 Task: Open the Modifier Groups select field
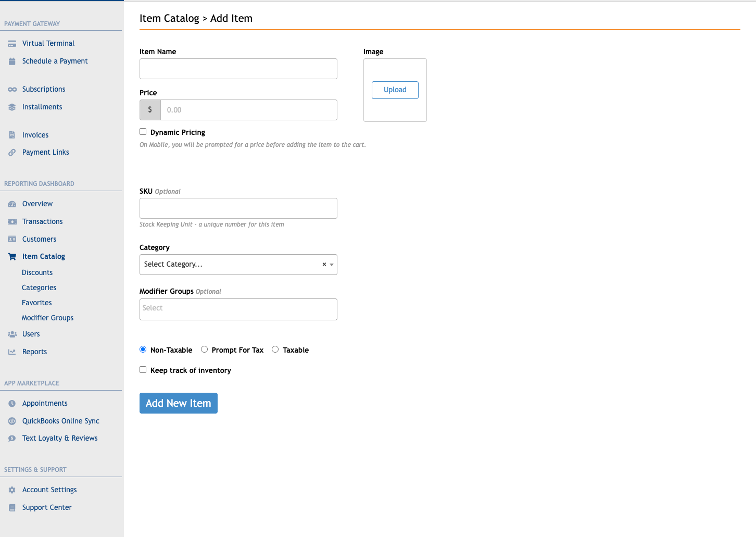(x=238, y=309)
